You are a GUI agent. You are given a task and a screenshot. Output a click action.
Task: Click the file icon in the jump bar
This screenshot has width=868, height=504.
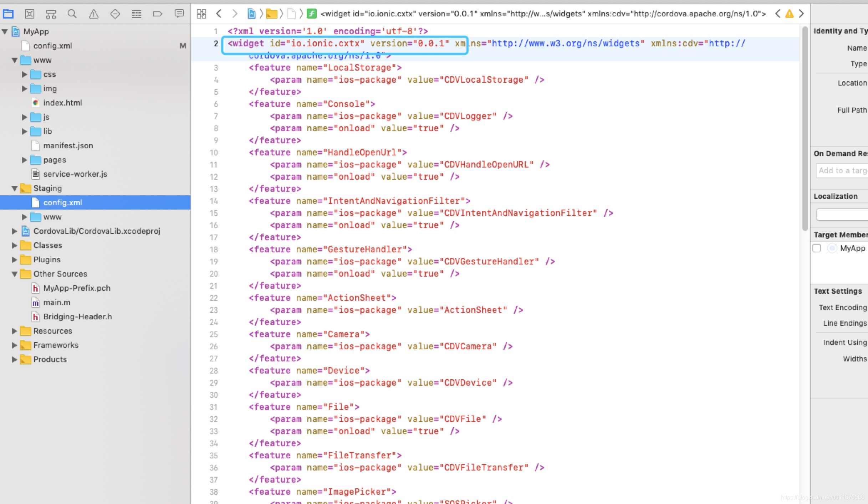tap(292, 14)
